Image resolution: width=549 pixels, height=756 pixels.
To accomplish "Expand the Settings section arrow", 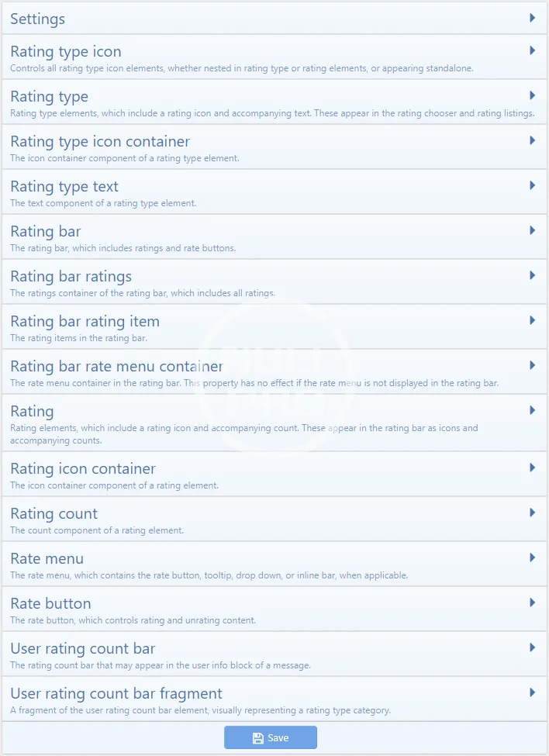I will click(533, 18).
